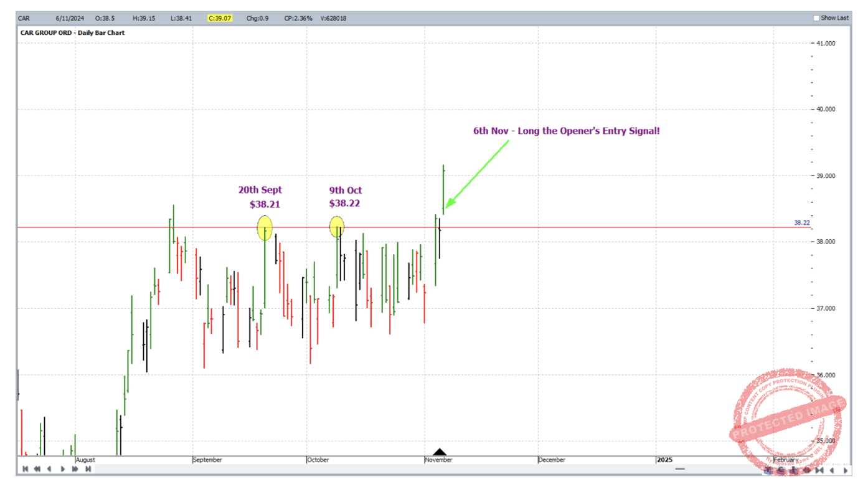Enable the Show Last checkbox

tap(816, 18)
